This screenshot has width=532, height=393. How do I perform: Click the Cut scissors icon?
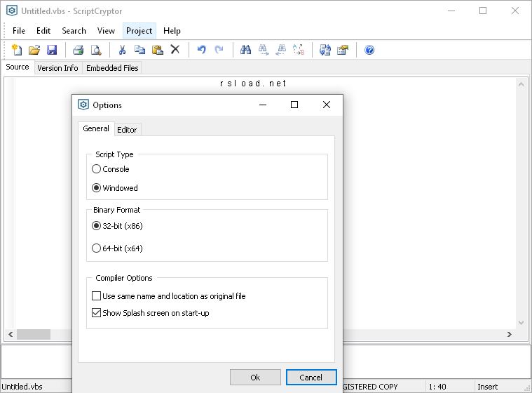point(122,50)
